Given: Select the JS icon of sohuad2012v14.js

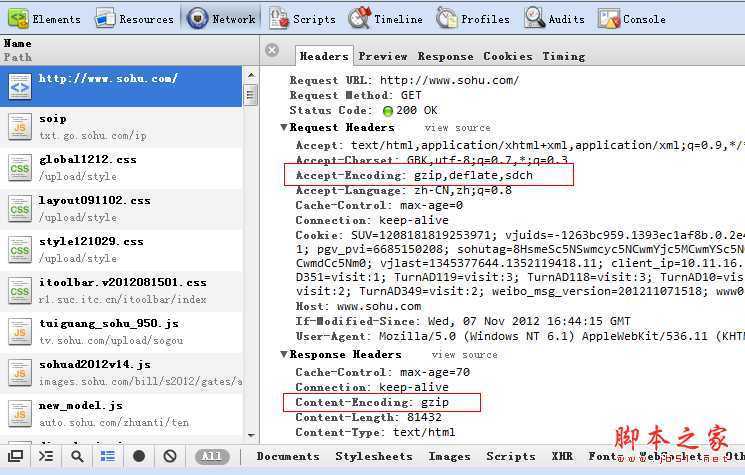Looking at the screenshot, I should point(19,373).
